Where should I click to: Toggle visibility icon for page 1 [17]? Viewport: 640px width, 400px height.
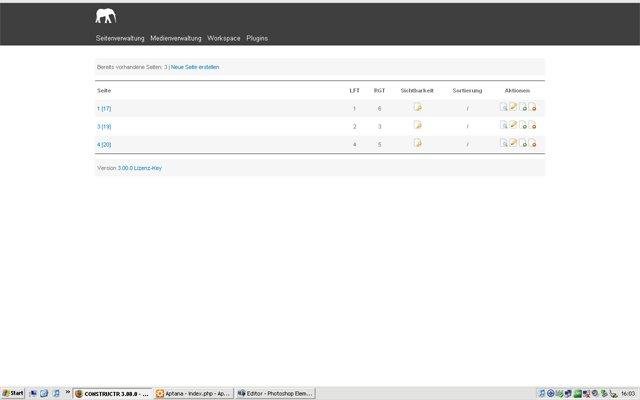[417, 107]
